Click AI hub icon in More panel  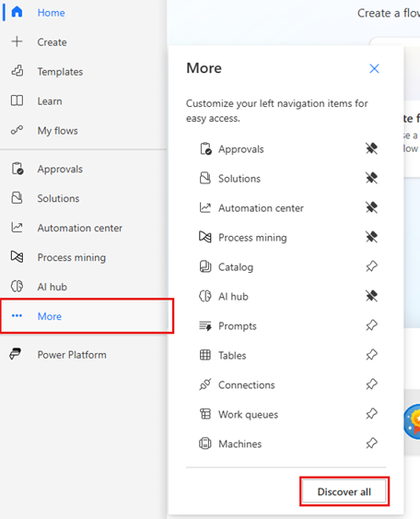pyautogui.click(x=205, y=296)
